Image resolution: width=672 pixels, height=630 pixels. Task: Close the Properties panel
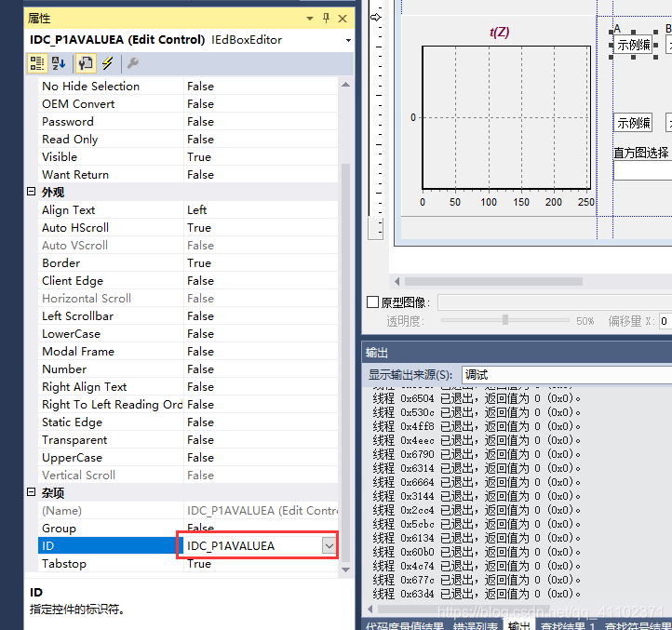tap(343, 19)
